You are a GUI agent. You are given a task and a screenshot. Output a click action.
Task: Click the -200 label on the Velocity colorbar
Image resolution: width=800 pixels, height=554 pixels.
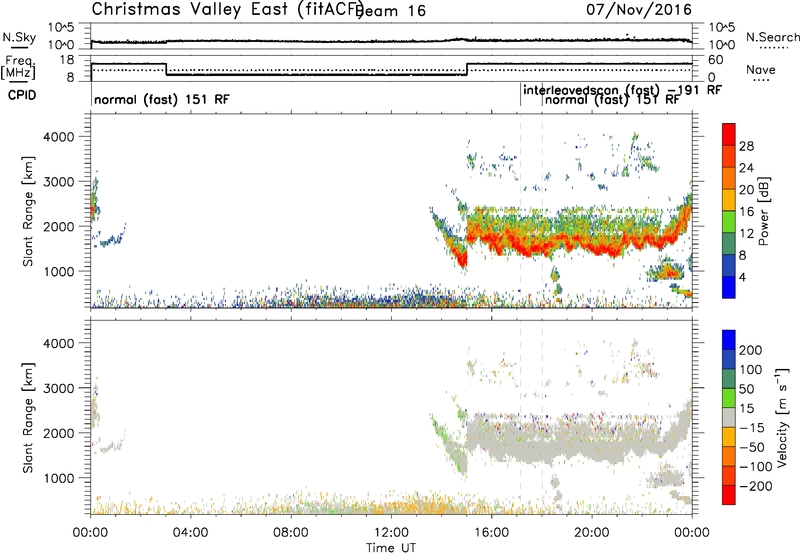pyautogui.click(x=756, y=486)
